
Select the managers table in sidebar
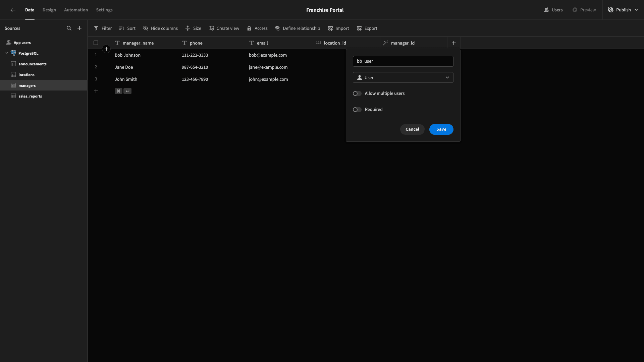pyautogui.click(x=26, y=85)
